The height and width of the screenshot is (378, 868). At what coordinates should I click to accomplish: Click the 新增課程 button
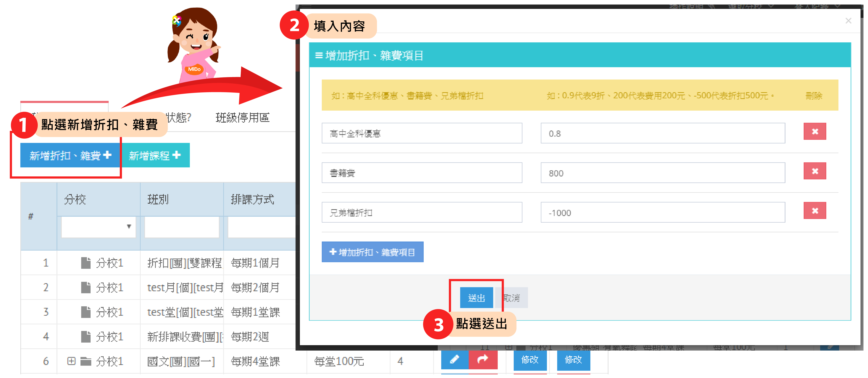point(155,156)
